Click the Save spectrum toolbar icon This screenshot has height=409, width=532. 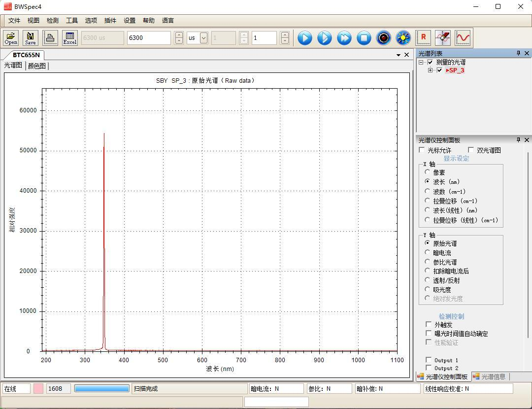pos(31,38)
